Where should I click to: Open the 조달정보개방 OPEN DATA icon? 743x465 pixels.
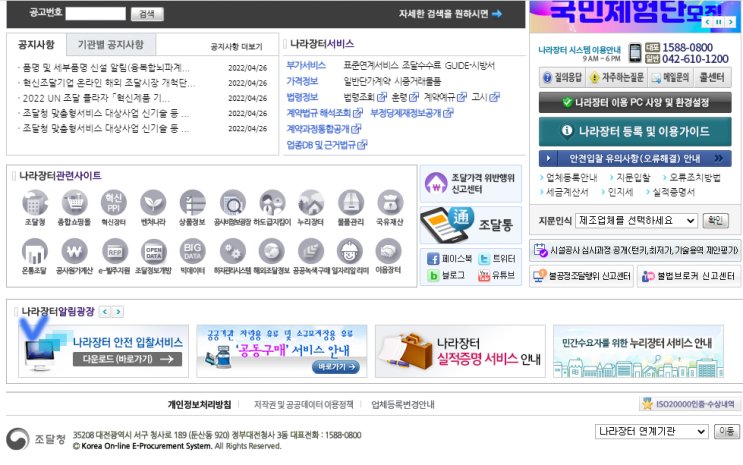tap(154, 251)
